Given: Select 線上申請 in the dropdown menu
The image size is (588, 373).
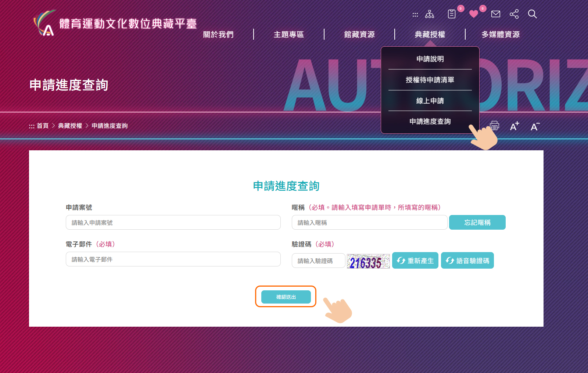Looking at the screenshot, I should point(430,101).
